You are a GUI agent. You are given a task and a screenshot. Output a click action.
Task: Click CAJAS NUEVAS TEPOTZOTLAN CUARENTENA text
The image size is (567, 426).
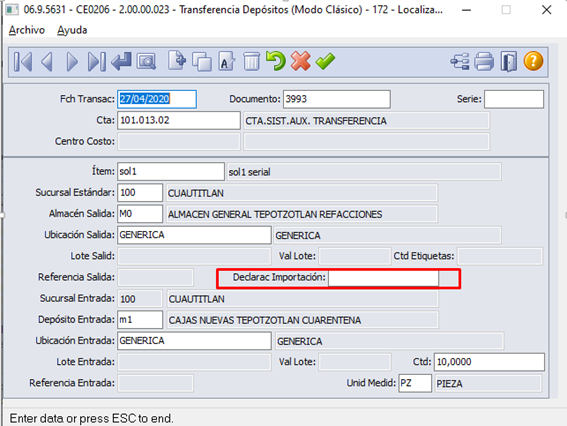click(265, 320)
